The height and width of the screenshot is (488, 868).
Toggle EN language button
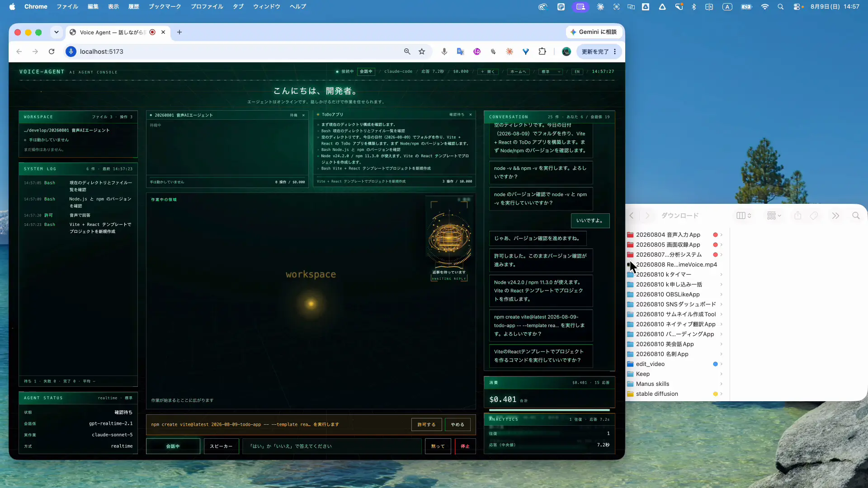(577, 71)
